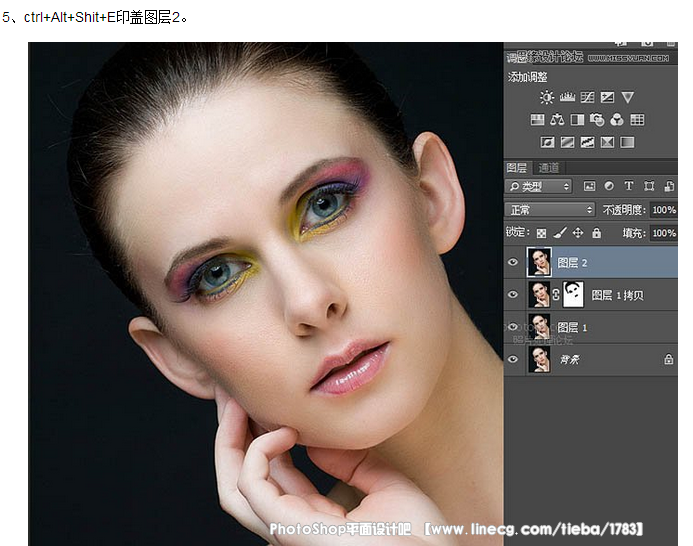This screenshot has width=693, height=546.
Task: Select layer name 图层 2
Action: 572,263
